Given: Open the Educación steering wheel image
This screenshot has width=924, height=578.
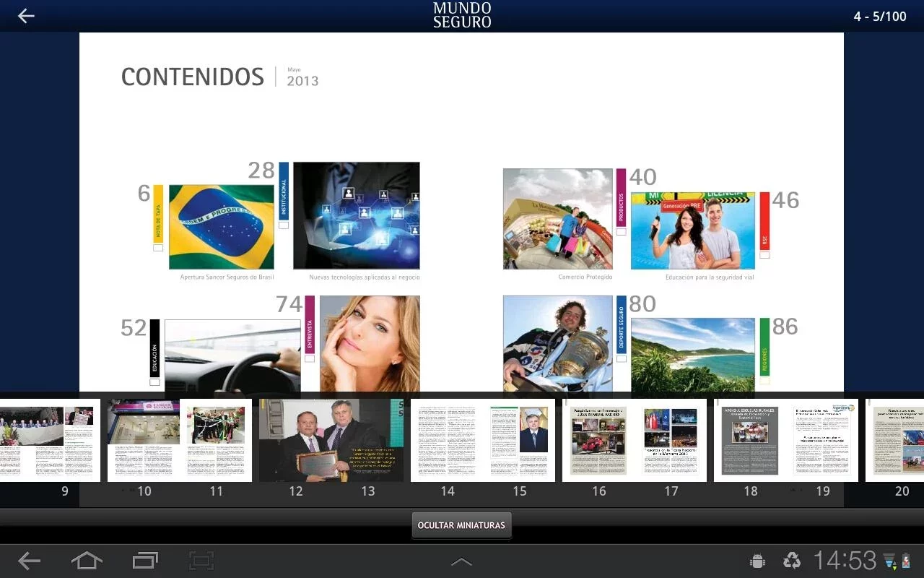Looking at the screenshot, I should pyautogui.click(x=232, y=355).
